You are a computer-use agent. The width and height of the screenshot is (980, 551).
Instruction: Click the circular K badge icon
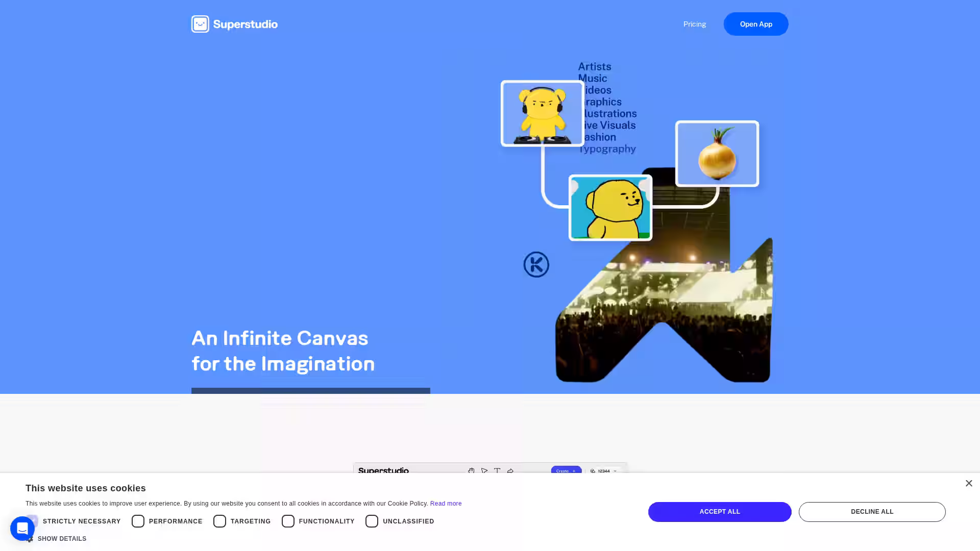[x=536, y=264]
